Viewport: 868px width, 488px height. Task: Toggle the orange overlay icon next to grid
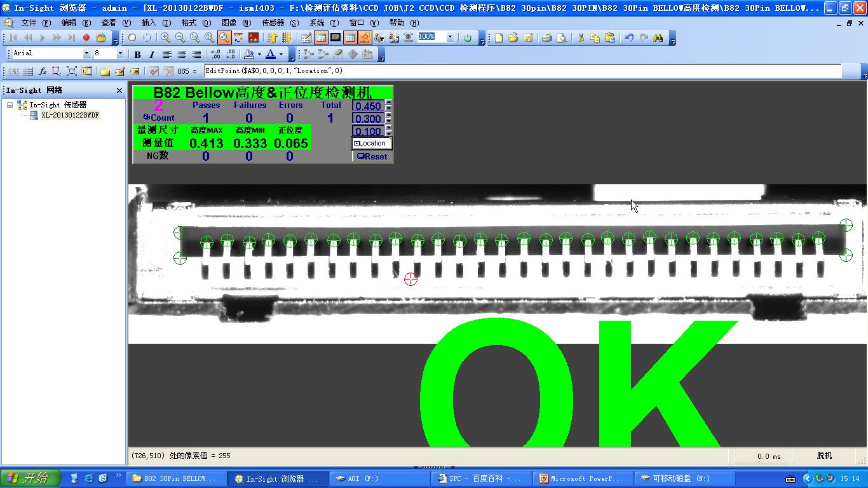pos(365,37)
